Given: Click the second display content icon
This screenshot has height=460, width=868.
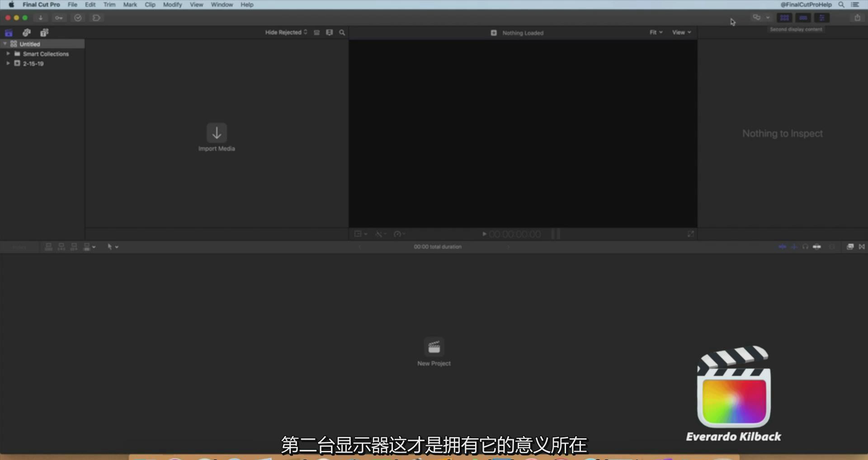Looking at the screenshot, I should point(756,18).
